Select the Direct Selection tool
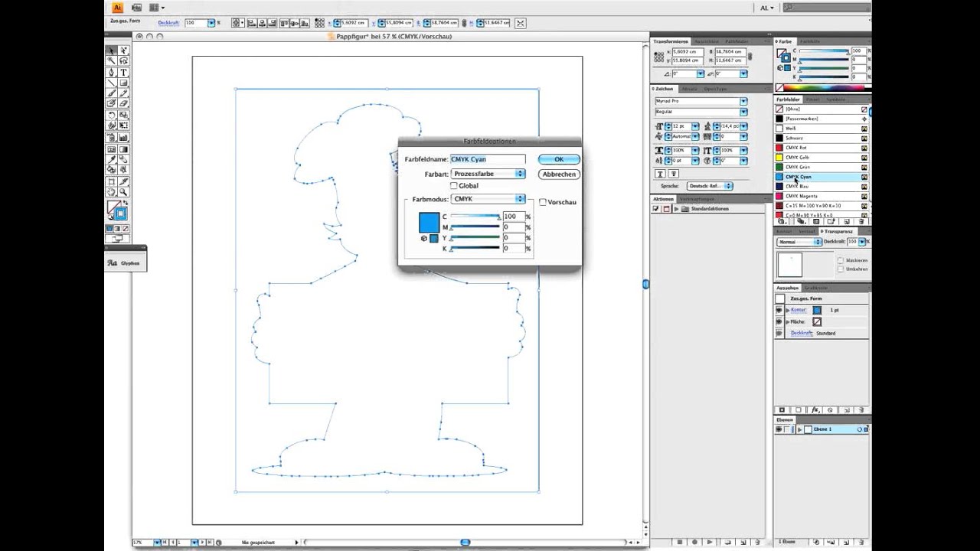The image size is (980, 551). [x=124, y=50]
